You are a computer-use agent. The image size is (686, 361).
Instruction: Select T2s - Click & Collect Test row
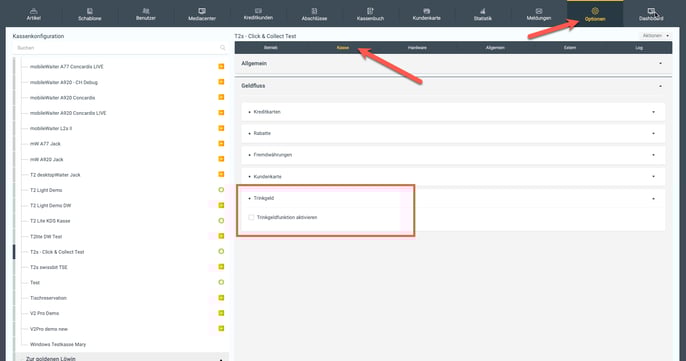pyautogui.click(x=57, y=252)
